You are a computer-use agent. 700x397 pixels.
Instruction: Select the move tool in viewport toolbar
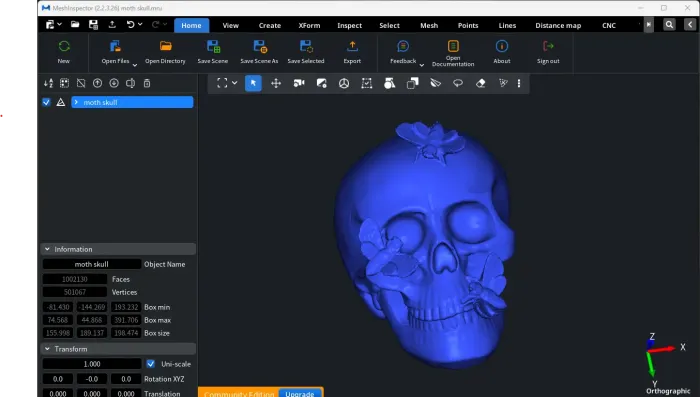[276, 83]
